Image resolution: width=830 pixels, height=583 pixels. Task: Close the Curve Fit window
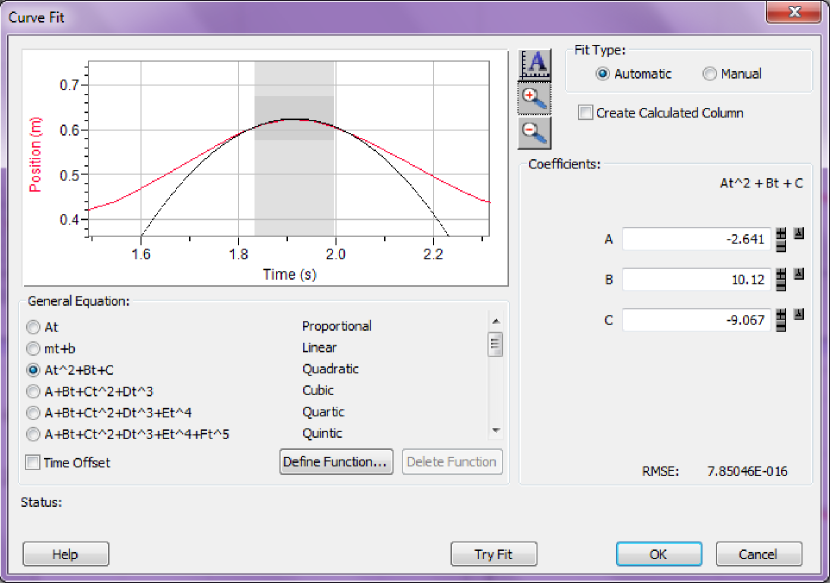tap(793, 12)
